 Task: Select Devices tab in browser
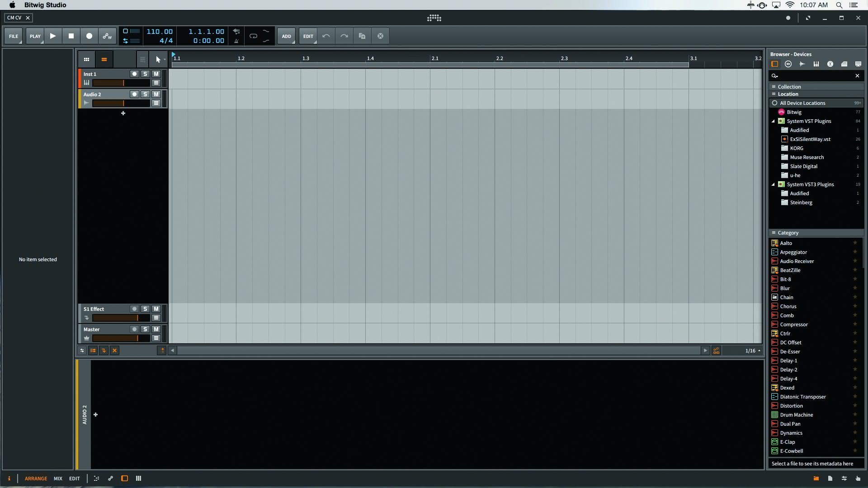pyautogui.click(x=774, y=64)
